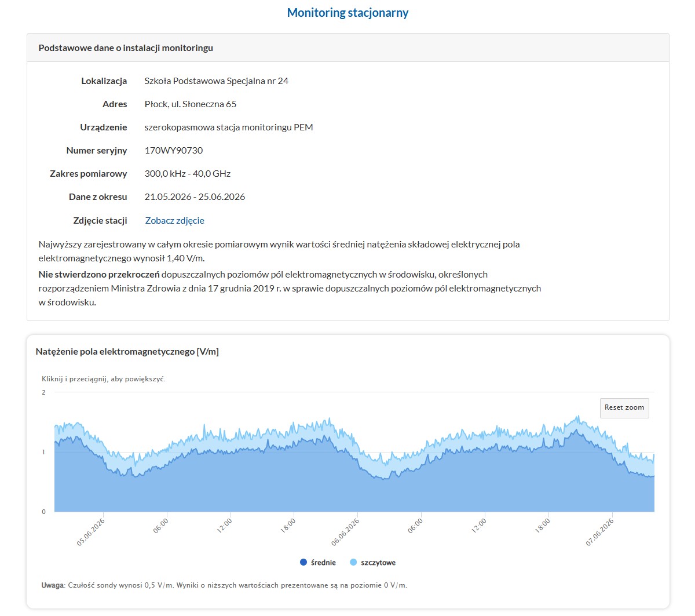Click the dark blue 'średnie' legend dot
Viewport: 695px width, 616px height.
303,563
